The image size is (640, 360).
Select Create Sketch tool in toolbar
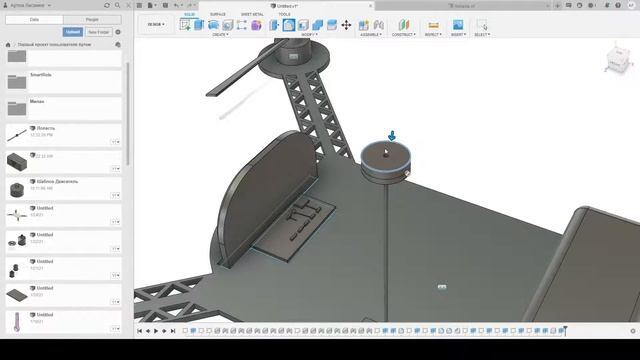pos(185,25)
